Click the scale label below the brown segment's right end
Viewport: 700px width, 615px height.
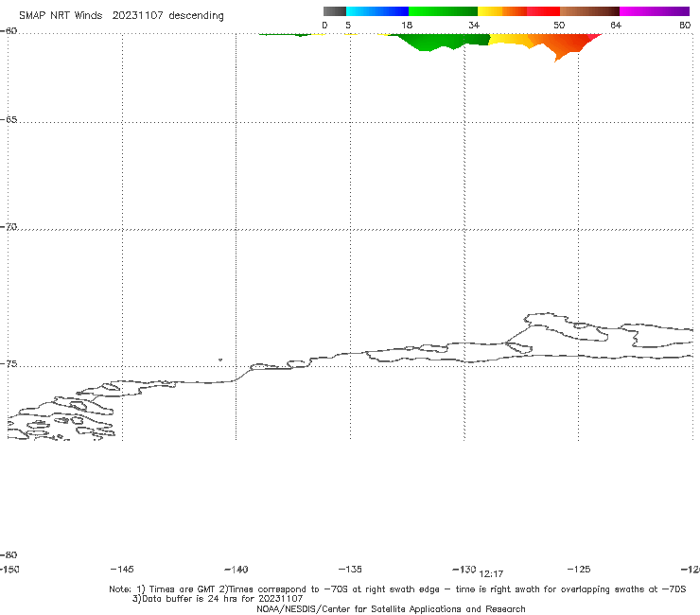(x=616, y=26)
